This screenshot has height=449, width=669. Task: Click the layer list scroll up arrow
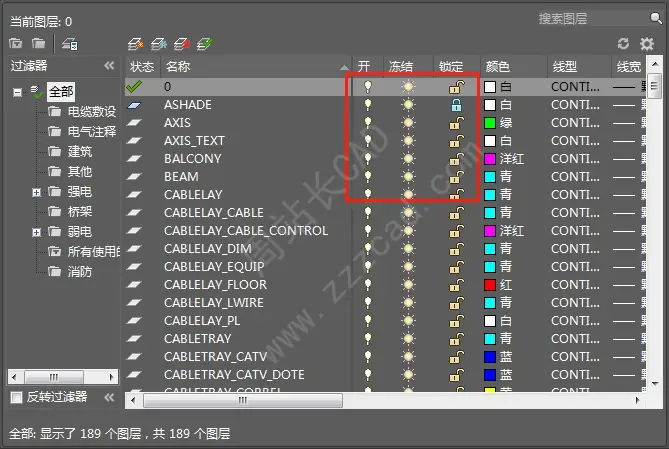coord(655,64)
